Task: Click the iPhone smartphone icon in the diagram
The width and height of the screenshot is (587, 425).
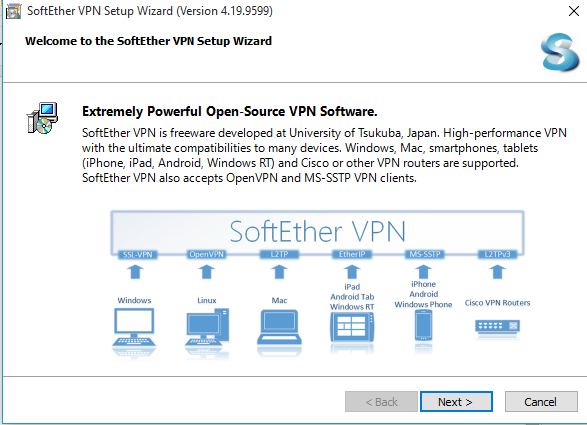Action: click(423, 326)
